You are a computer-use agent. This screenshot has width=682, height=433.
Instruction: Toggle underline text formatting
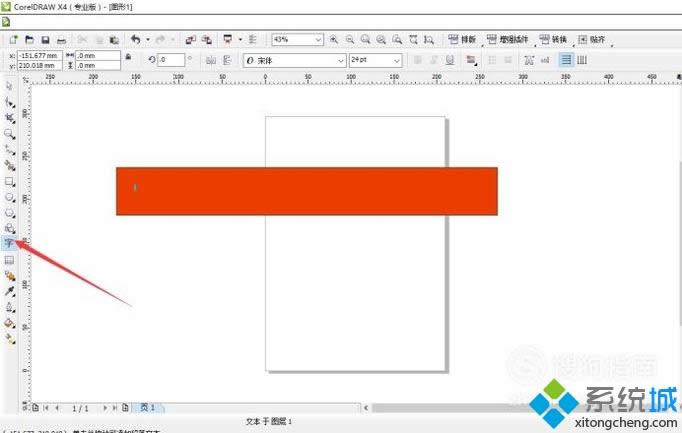[x=450, y=60]
